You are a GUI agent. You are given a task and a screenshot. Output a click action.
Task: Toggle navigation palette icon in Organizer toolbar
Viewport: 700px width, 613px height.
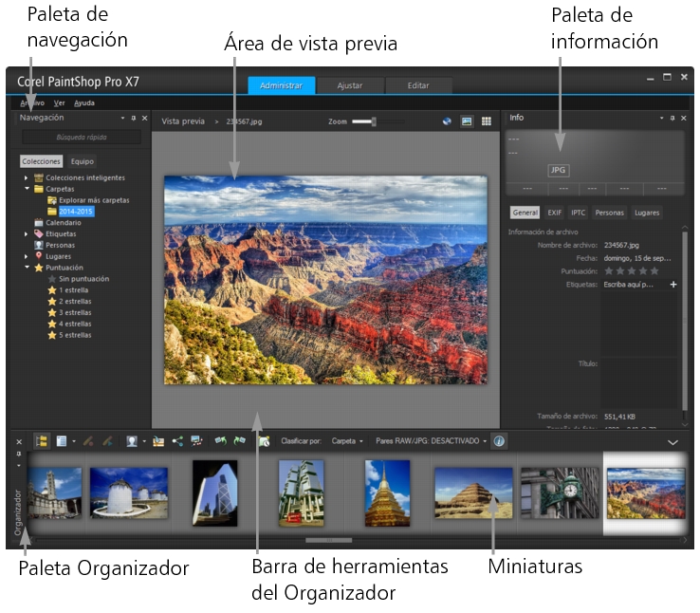[x=42, y=441]
